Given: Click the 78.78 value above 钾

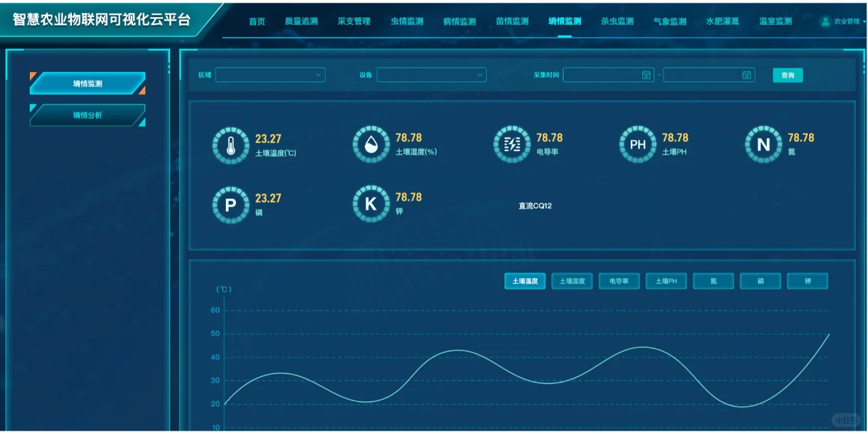Looking at the screenshot, I should (x=408, y=197).
